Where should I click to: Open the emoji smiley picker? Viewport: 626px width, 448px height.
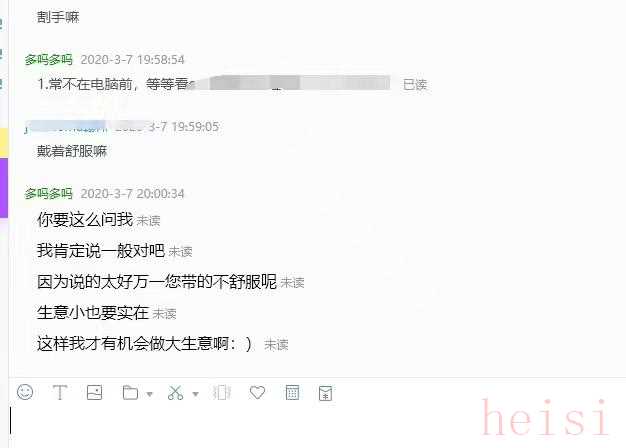coord(25,392)
